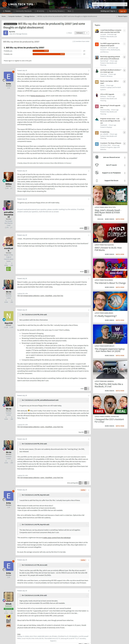Play The Internet Is About To Change thumbnail
Screen dimensions: 129x644
click(110, 268)
